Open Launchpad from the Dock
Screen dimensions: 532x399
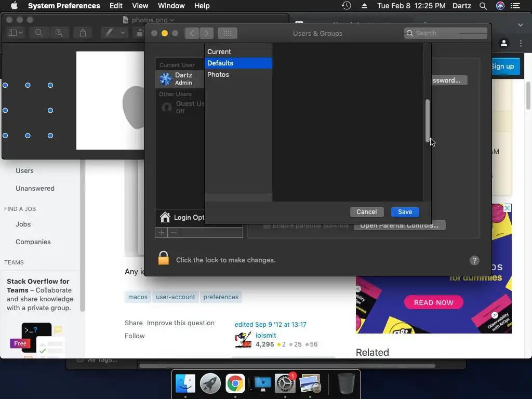point(210,384)
